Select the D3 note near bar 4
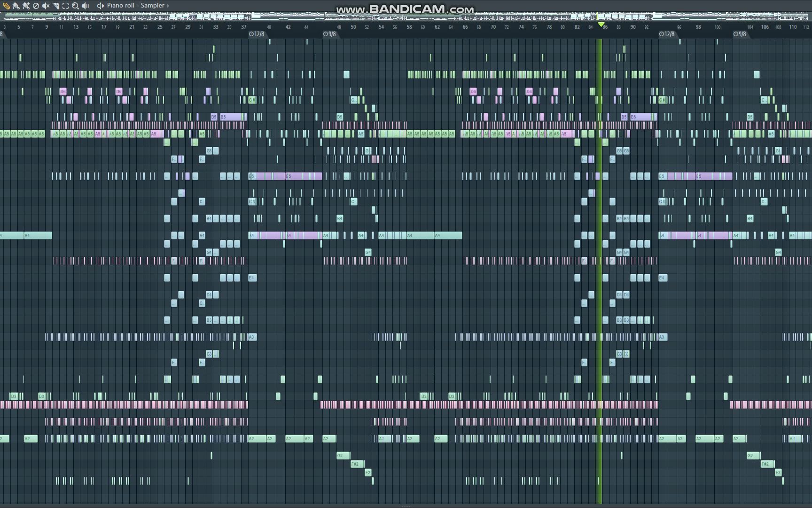The image size is (812, 508). click(14, 396)
